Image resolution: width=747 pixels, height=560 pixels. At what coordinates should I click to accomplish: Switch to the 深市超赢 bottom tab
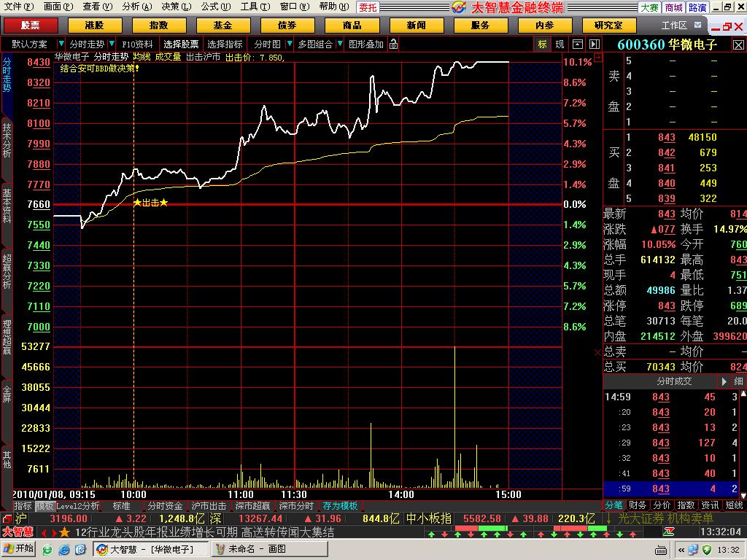[252, 506]
